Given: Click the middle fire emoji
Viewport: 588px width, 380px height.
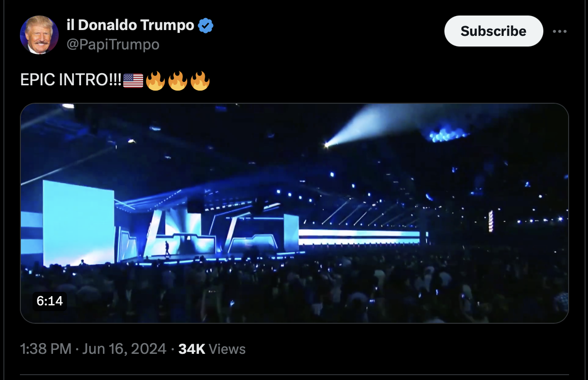Looking at the screenshot, I should (178, 80).
